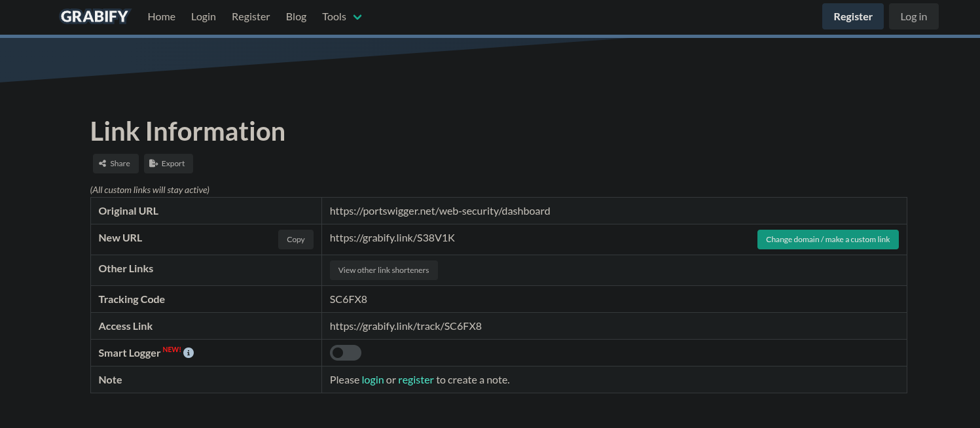Go to Login in navigation bar
This screenshot has width=980, height=428.
tap(203, 17)
